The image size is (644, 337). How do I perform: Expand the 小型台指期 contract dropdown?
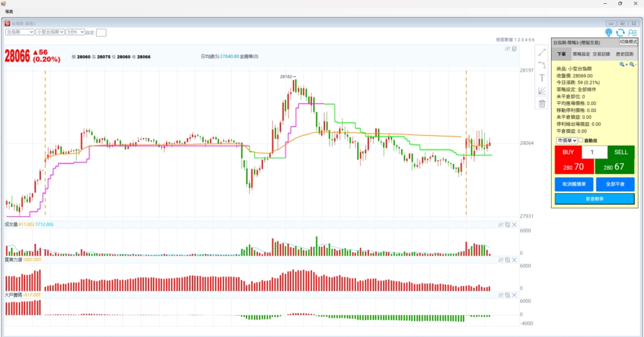click(50, 31)
